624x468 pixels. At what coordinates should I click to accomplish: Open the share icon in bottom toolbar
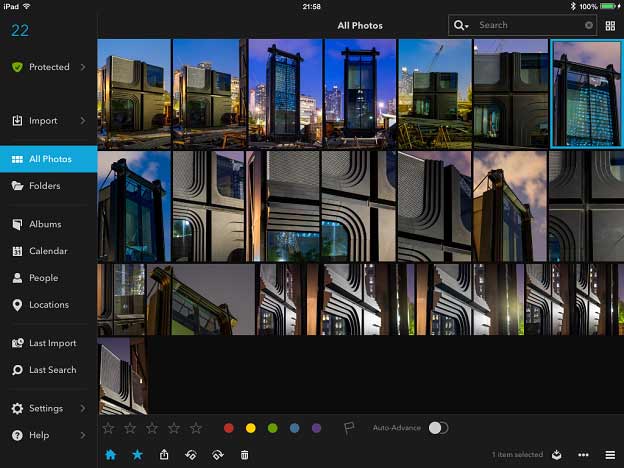point(164,454)
